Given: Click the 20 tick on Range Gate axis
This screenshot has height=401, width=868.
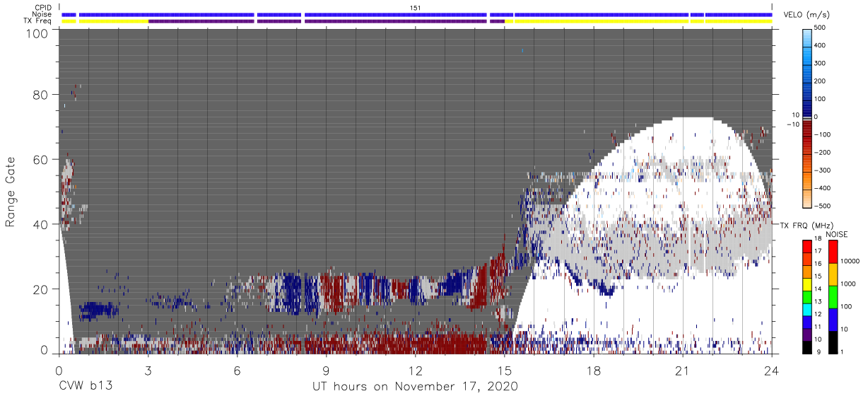Looking at the screenshot, I should (x=42, y=289).
